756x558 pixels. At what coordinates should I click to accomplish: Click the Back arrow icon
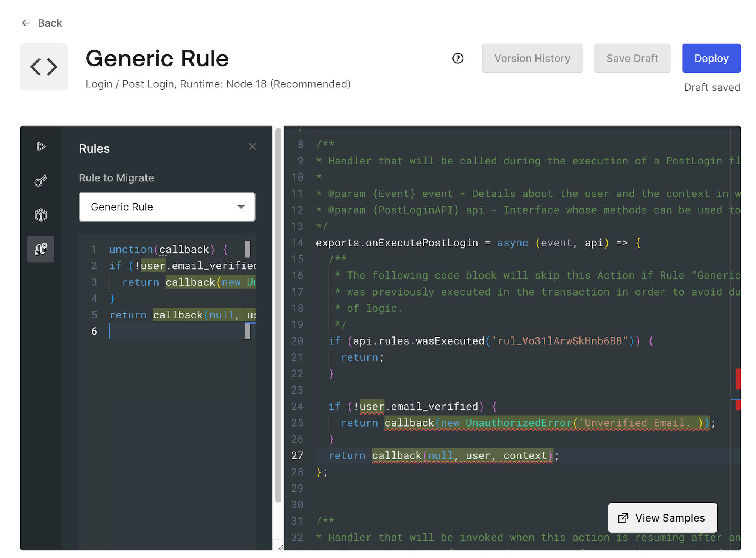26,23
